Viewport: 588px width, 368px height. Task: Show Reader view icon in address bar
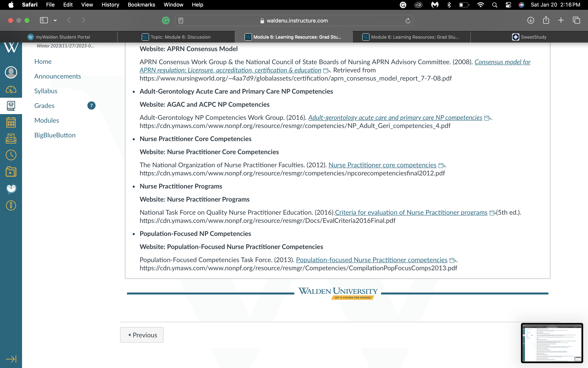[181, 21]
